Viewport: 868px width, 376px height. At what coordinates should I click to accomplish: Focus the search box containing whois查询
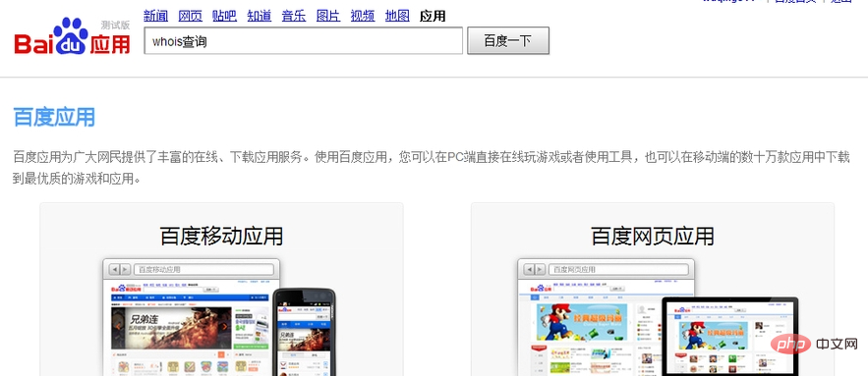[304, 41]
